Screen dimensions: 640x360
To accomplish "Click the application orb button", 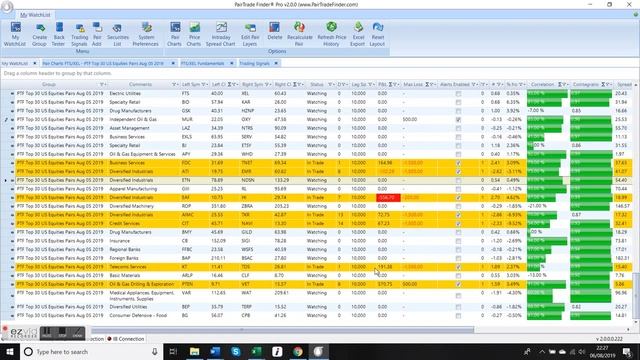I will pyautogui.click(x=7, y=6).
